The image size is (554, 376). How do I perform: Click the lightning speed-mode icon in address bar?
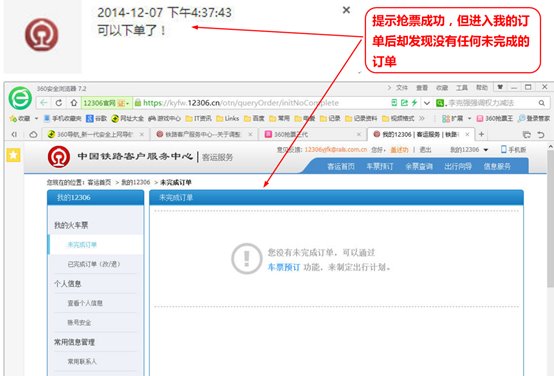tap(414, 103)
